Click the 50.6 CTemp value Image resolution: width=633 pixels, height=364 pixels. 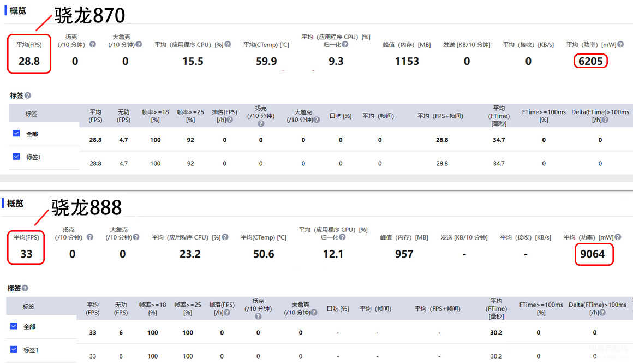click(264, 254)
